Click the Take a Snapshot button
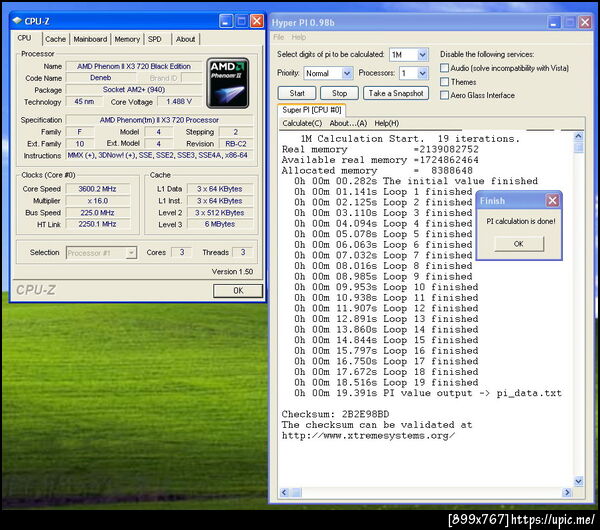 [x=395, y=93]
